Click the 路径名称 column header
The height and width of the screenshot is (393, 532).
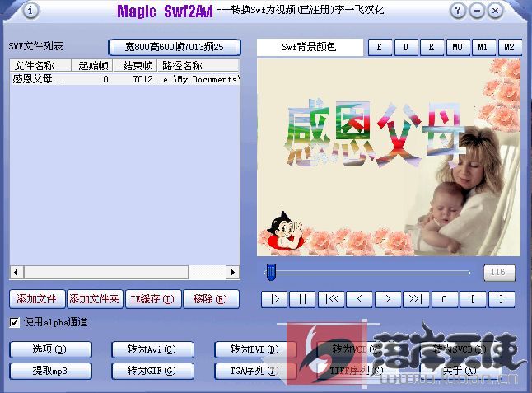198,65
